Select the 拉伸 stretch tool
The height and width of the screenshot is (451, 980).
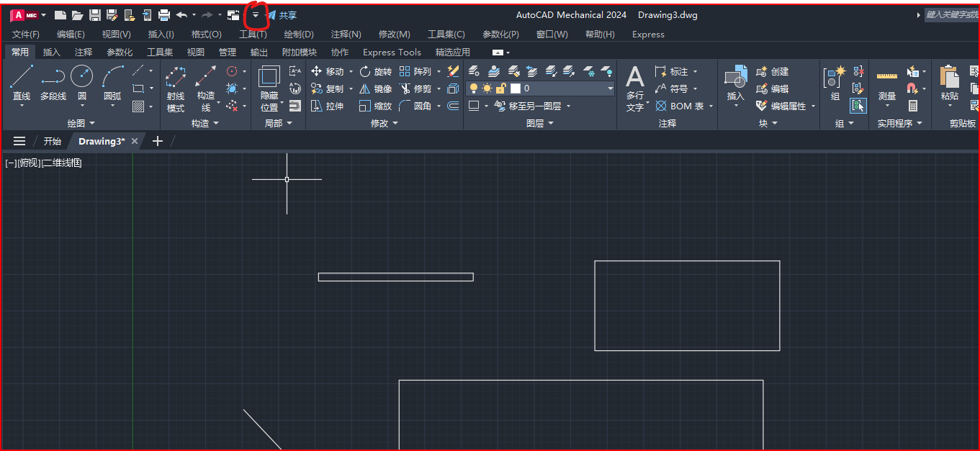coord(328,106)
